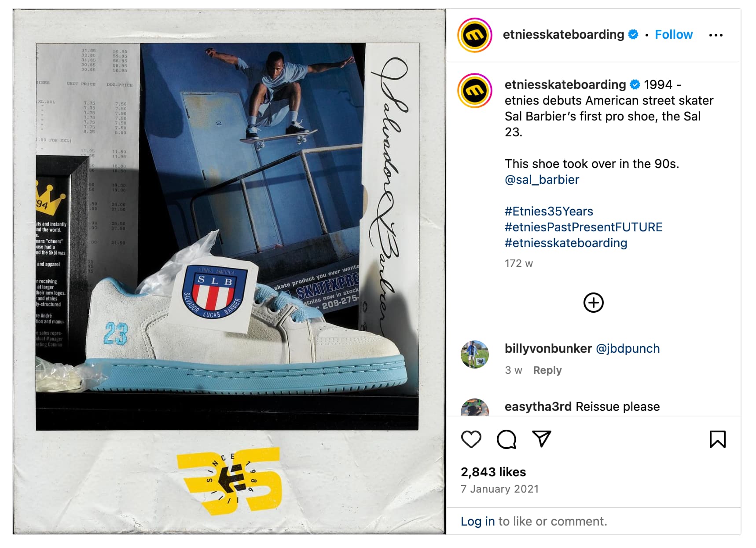The height and width of the screenshot is (548, 756).
Task: Click the etnies profile avatar in the header
Action: tap(474, 35)
